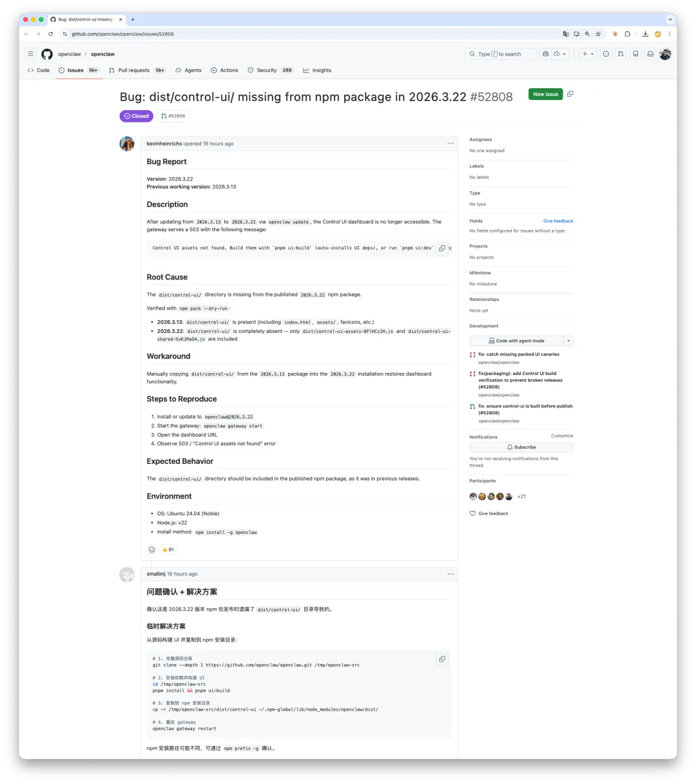The image size is (696, 784).
Task: Copy the issue title link icon beside New issue
Action: pyautogui.click(x=570, y=94)
